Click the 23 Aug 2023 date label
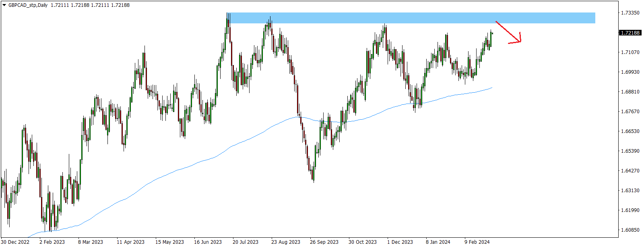The height and width of the screenshot is (247, 644). pos(286,242)
